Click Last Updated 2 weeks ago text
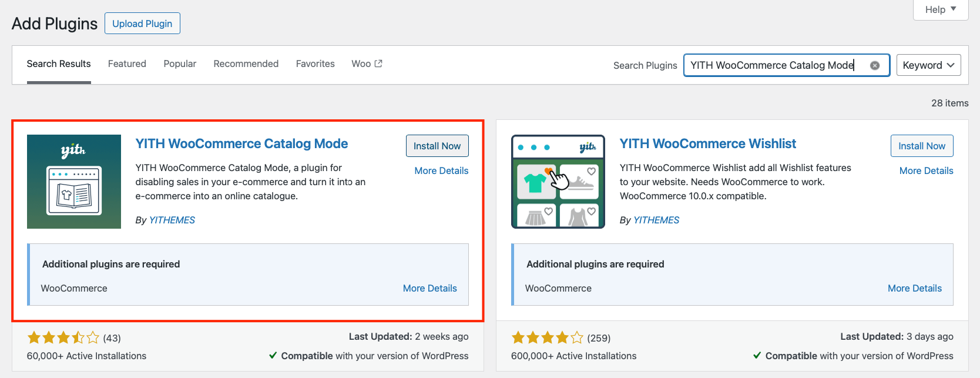 (x=409, y=336)
